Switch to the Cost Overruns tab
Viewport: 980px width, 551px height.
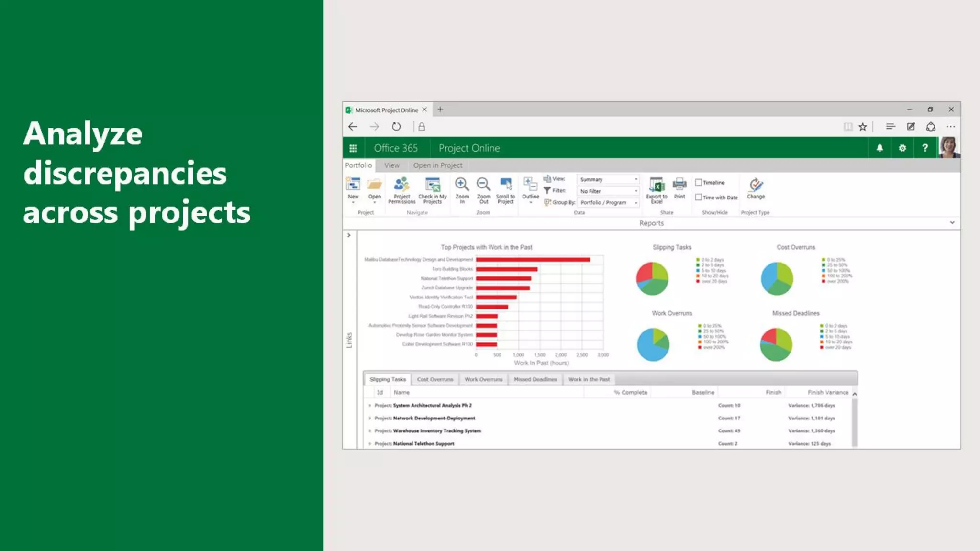[x=434, y=379]
